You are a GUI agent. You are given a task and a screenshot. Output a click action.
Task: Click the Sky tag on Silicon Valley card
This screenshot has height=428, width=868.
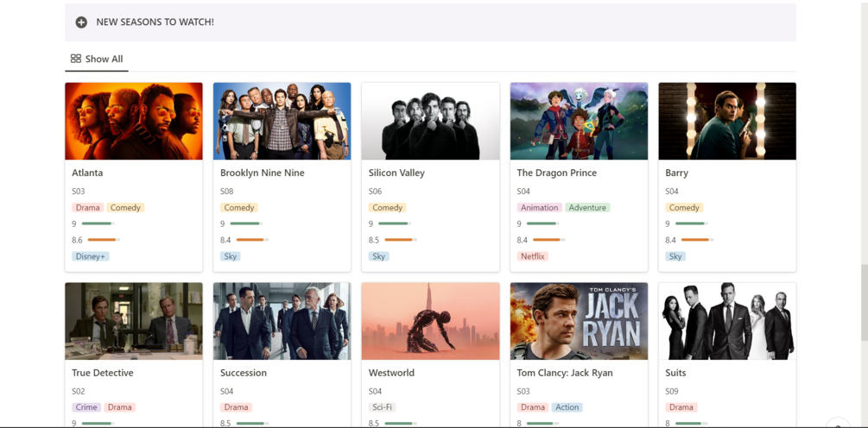point(378,256)
